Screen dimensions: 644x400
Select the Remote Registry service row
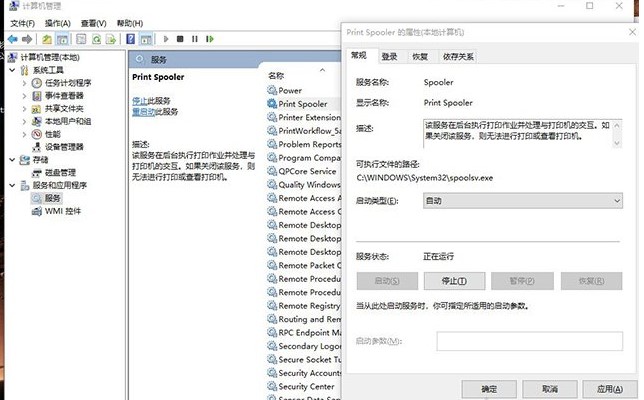304,306
